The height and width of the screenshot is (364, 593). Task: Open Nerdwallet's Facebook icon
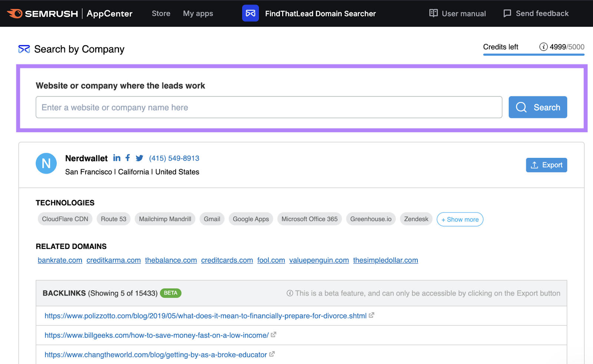click(x=127, y=158)
